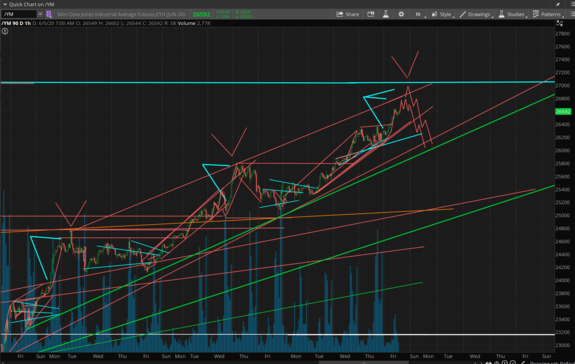The image size is (575, 364).
Task: Click the purple symbol link icon
Action: (x=49, y=14)
